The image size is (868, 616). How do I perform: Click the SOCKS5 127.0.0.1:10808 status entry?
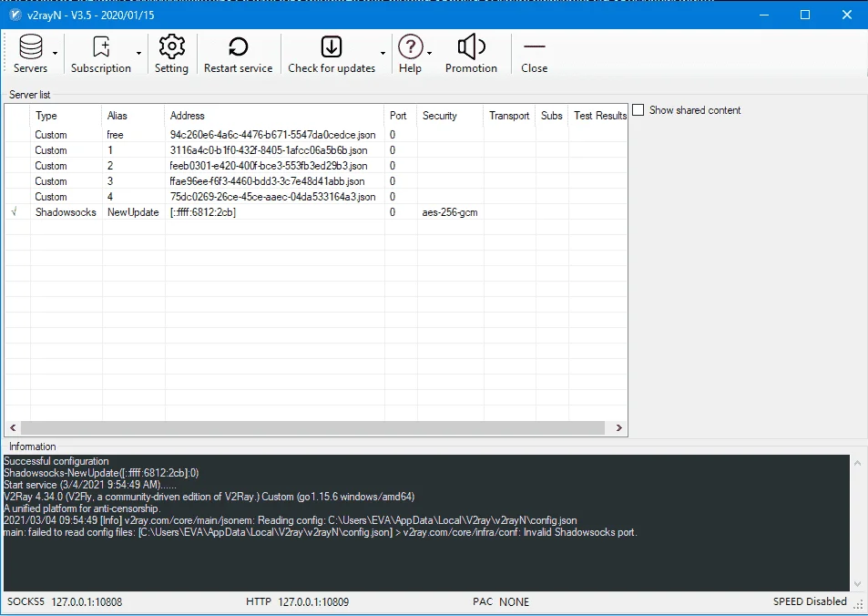(x=65, y=601)
